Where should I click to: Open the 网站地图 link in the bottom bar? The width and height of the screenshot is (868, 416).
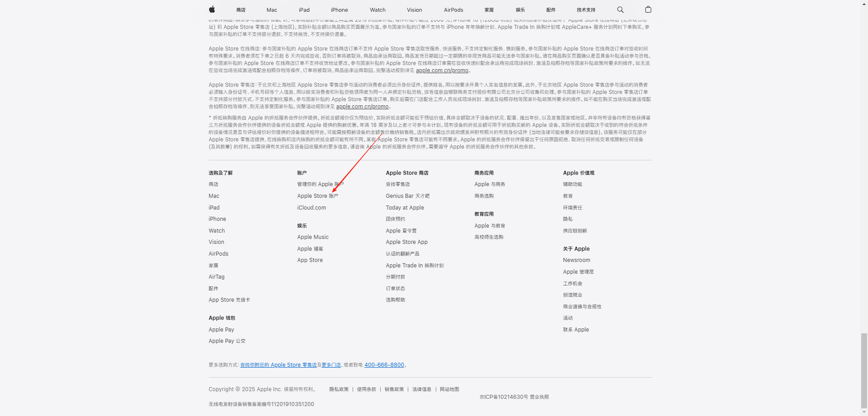pos(449,389)
